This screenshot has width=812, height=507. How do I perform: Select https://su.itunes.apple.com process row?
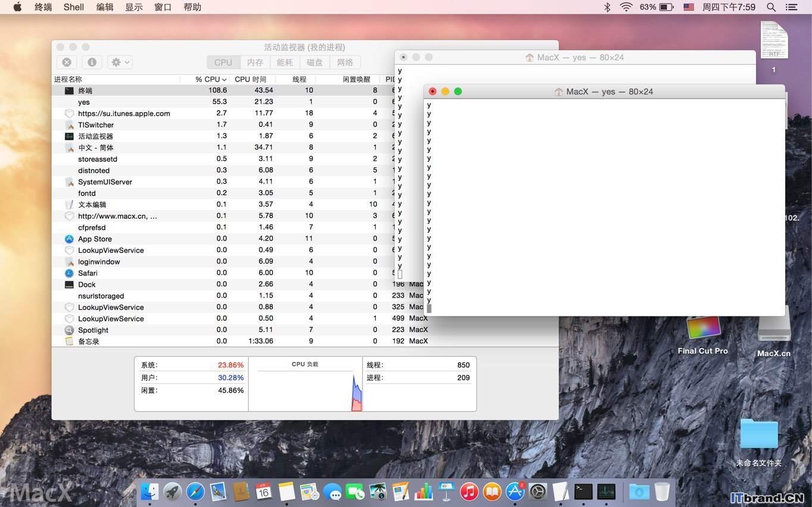point(223,113)
